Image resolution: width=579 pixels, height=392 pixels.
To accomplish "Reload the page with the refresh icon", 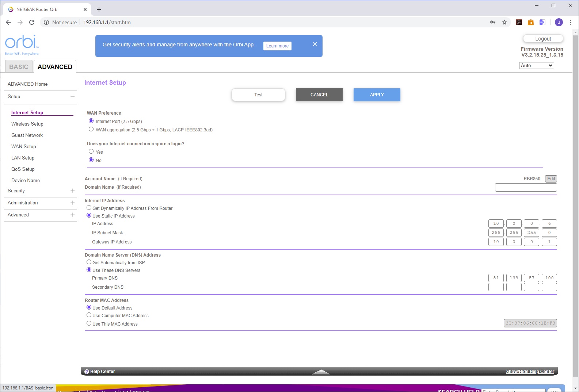I will 32,22.
